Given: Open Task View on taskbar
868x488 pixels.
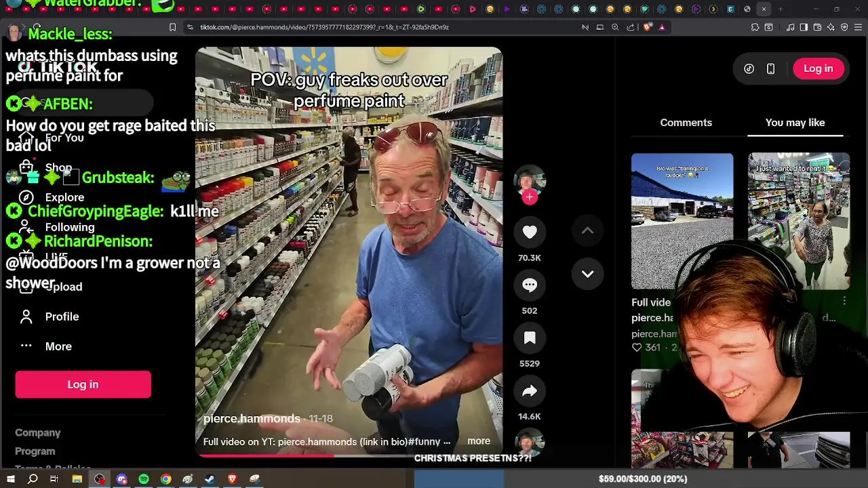Looking at the screenshot, I should 54,479.
